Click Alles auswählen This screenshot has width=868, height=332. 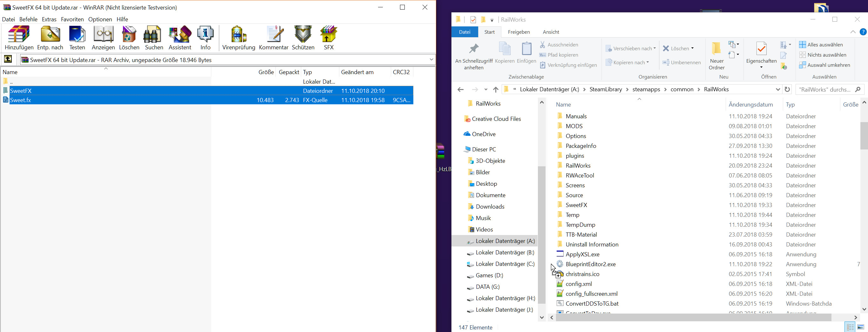[x=821, y=45]
